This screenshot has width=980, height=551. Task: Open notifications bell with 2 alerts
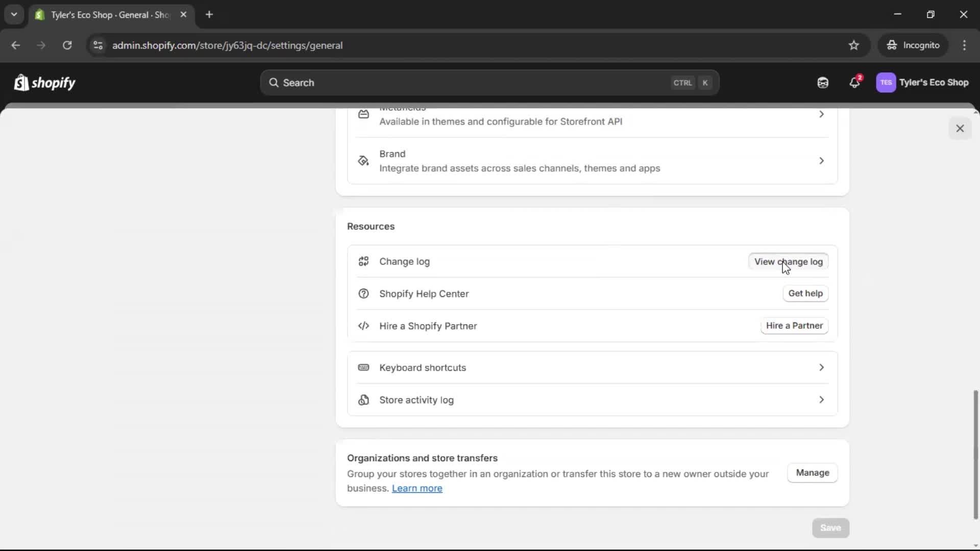(x=855, y=82)
